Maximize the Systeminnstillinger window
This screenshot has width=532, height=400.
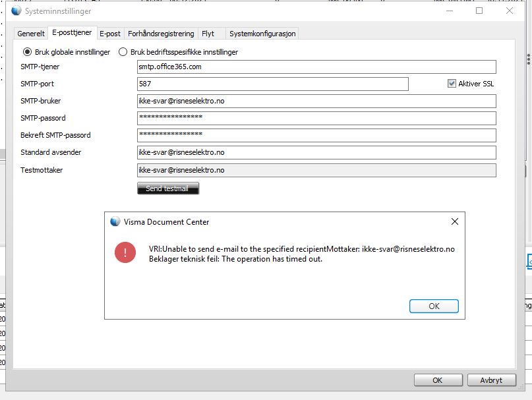[x=479, y=11]
